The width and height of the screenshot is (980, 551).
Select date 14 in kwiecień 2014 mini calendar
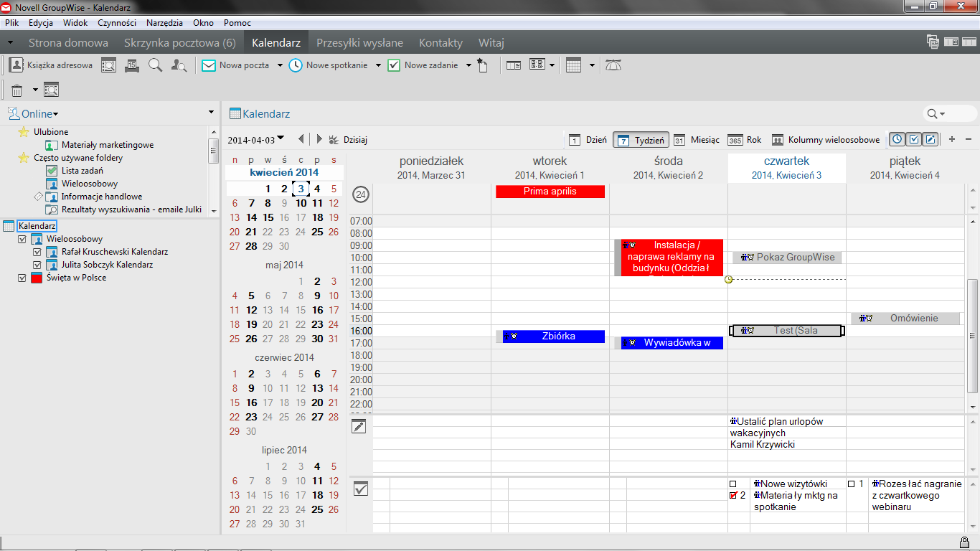[x=251, y=217]
